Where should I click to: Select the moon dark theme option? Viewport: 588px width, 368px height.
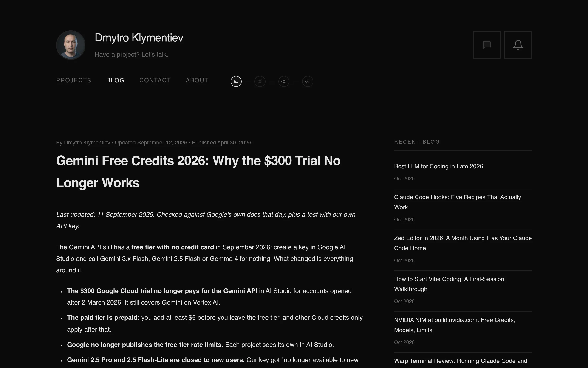(x=236, y=81)
